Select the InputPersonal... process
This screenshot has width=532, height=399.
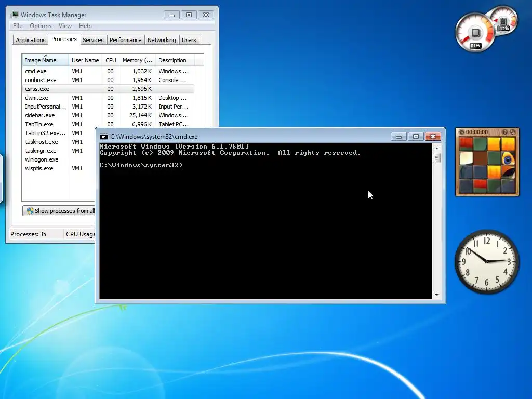click(108, 107)
